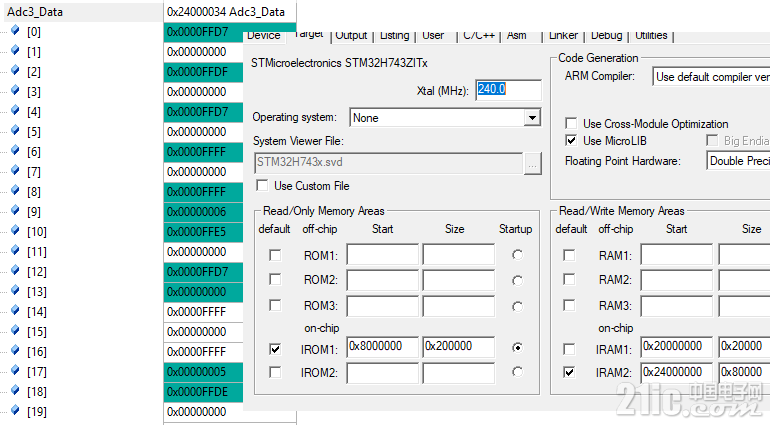Select the IROM1 Startup radio button
The width and height of the screenshot is (770, 425).
coord(517,347)
